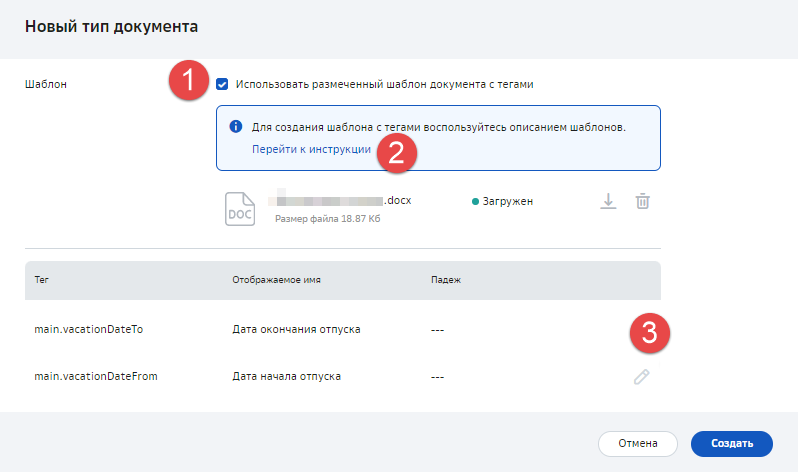This screenshot has height=472, width=798.
Task: Click the 'Новый тип документа' dialog title
Action: pyautogui.click(x=111, y=26)
